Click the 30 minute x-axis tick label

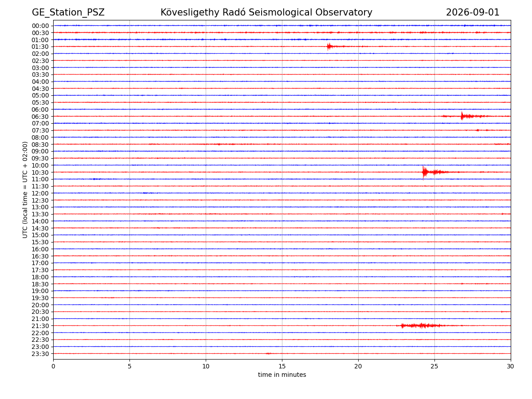(x=511, y=366)
